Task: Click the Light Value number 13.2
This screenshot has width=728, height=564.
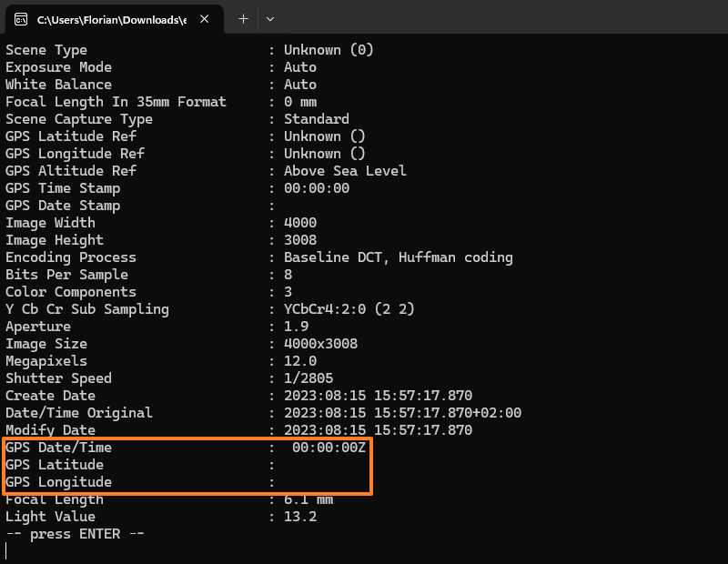Action: pyautogui.click(x=300, y=517)
